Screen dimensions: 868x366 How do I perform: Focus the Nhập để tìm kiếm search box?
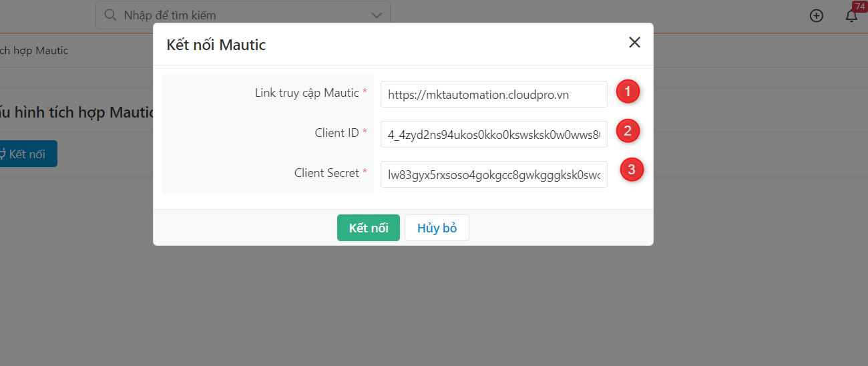tap(243, 15)
